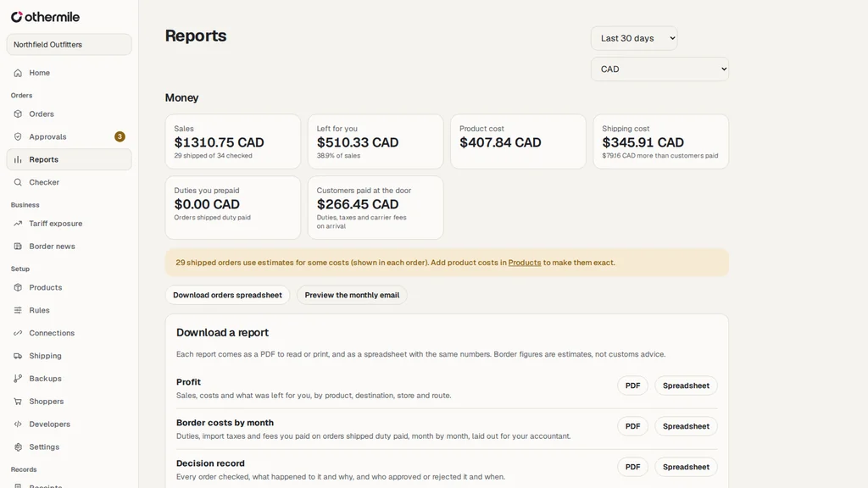
Task: Download Decision record PDF
Action: tap(632, 467)
